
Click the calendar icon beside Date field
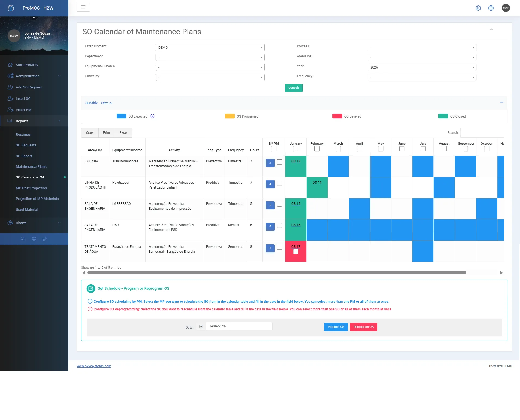point(201,326)
